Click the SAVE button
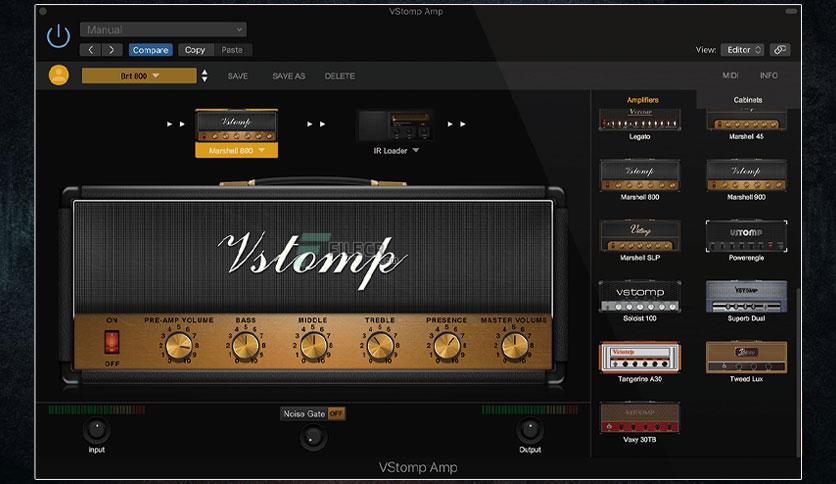 coord(238,76)
